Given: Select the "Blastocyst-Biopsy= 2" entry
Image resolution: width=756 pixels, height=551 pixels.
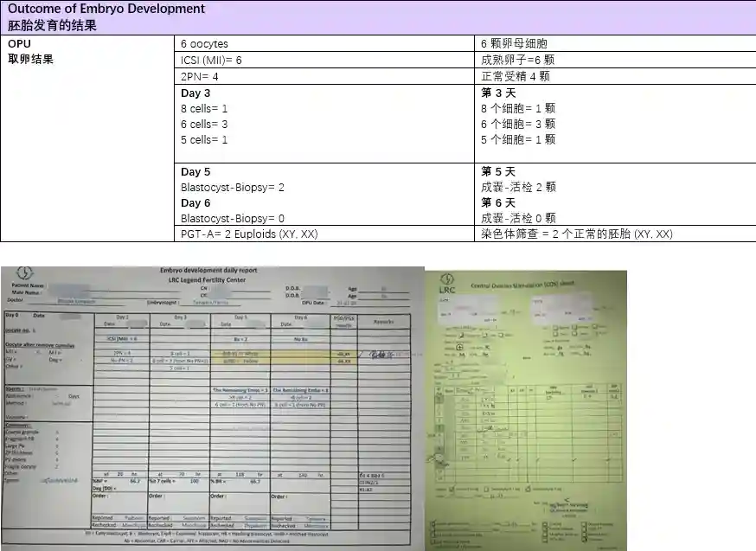Looking at the screenshot, I should (233, 187).
